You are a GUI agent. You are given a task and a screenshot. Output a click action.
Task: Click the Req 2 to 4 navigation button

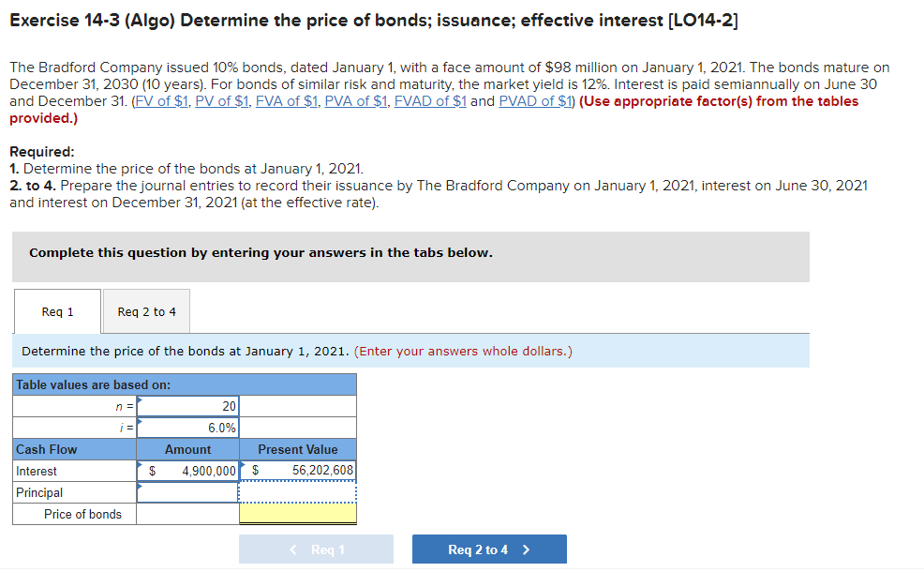(488, 549)
